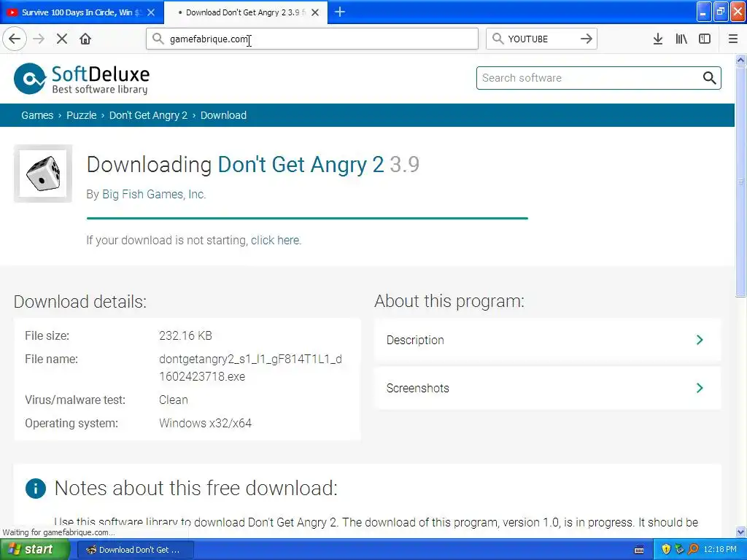747x560 pixels.
Task: Select the Clean virus test result
Action: click(174, 400)
